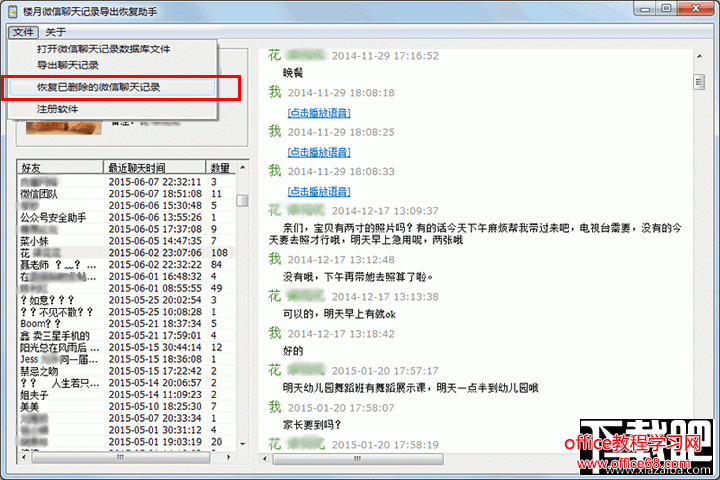Click chat panel scroll up arrow
Image resolution: width=720 pixels, height=480 pixels.
pyautogui.click(x=699, y=56)
